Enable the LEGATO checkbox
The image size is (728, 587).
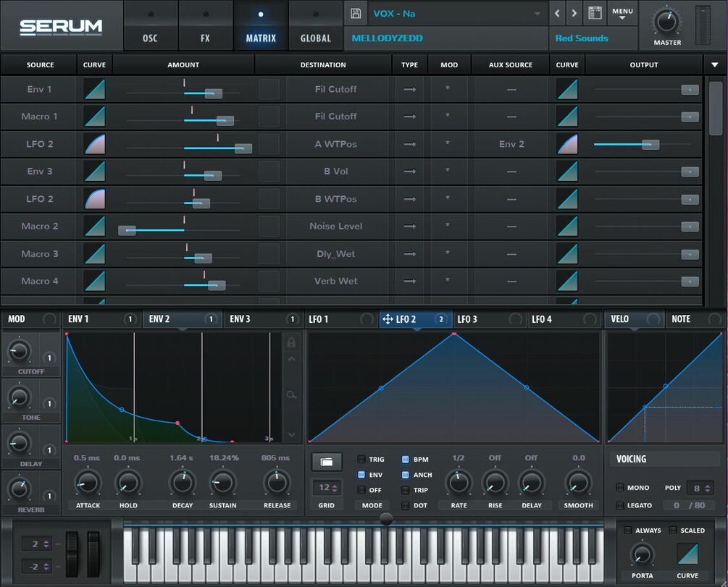620,505
